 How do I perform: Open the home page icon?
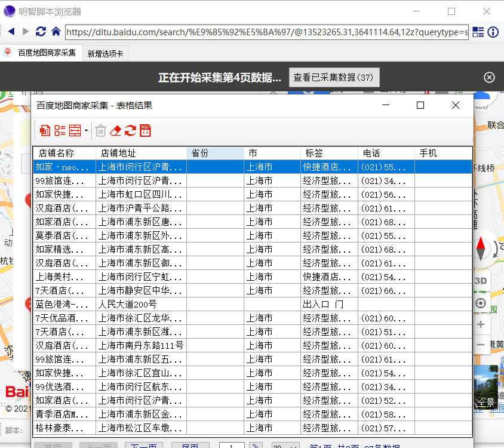tap(56, 32)
